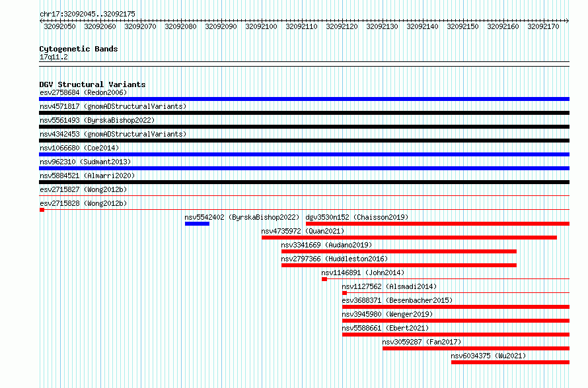The width and height of the screenshot is (588, 388).
Task: Click the red bar under esv3688371 (Besenbacher2015)
Action: (456, 307)
